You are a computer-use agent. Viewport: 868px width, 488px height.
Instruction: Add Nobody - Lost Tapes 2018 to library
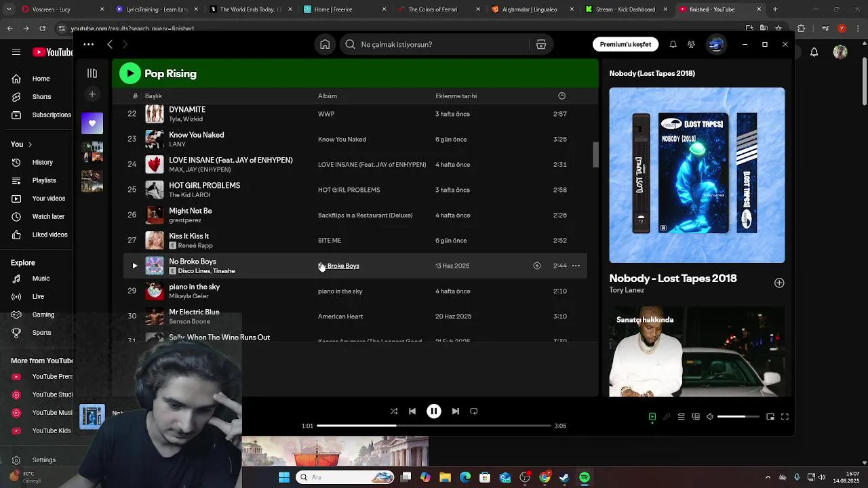click(779, 283)
